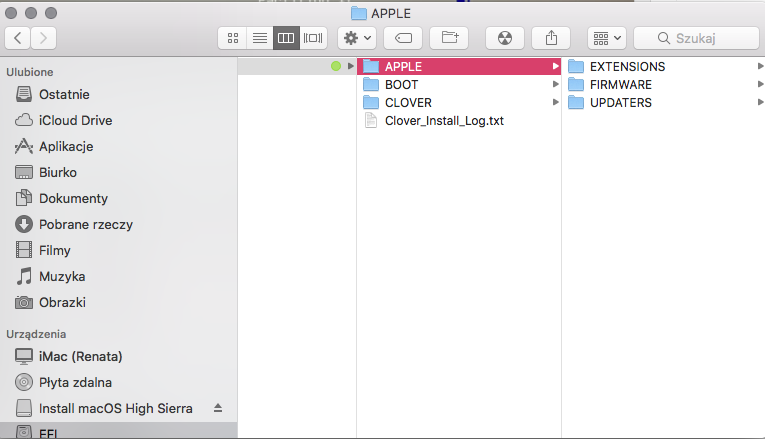Open the gear action menu

pos(357,38)
